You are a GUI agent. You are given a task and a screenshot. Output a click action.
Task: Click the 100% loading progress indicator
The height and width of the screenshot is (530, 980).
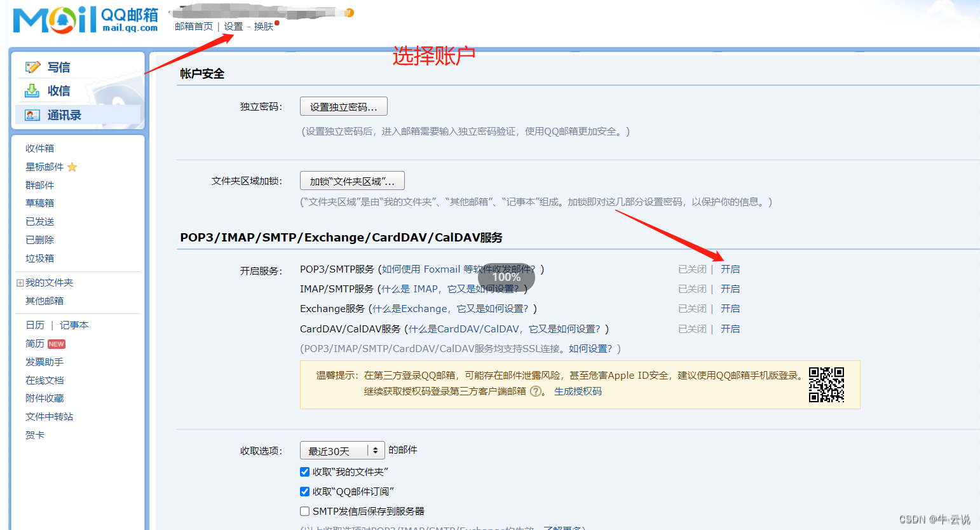pos(506,276)
